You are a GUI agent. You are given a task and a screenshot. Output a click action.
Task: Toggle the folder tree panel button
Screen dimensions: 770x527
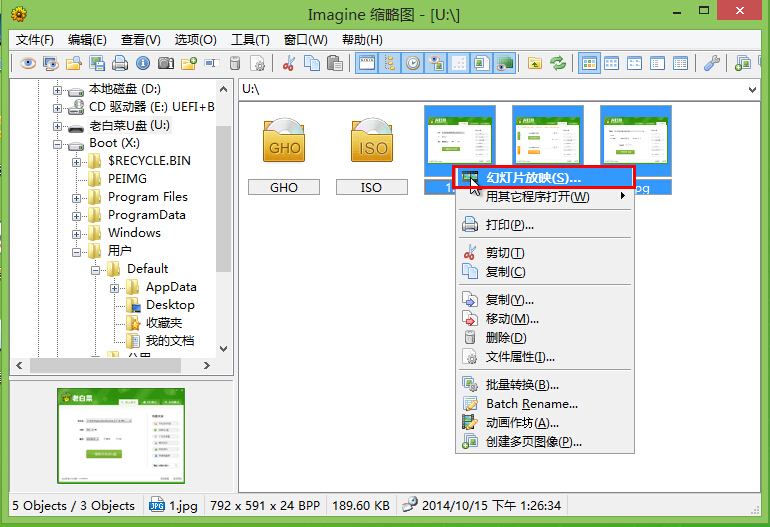(x=390, y=63)
